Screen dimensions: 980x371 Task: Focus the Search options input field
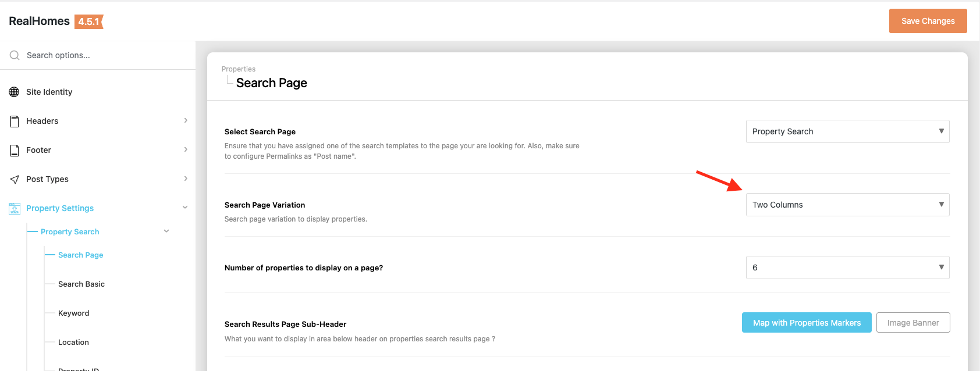pyautogui.click(x=105, y=55)
